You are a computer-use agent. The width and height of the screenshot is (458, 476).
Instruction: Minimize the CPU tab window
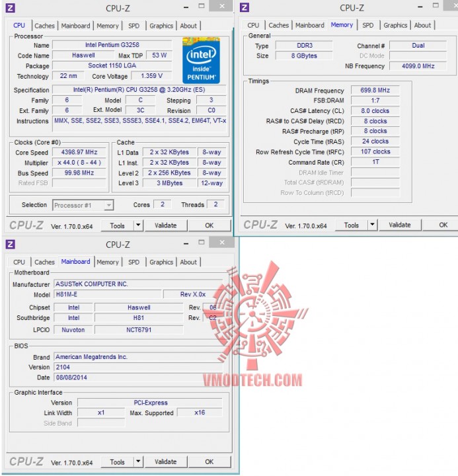(x=186, y=7)
